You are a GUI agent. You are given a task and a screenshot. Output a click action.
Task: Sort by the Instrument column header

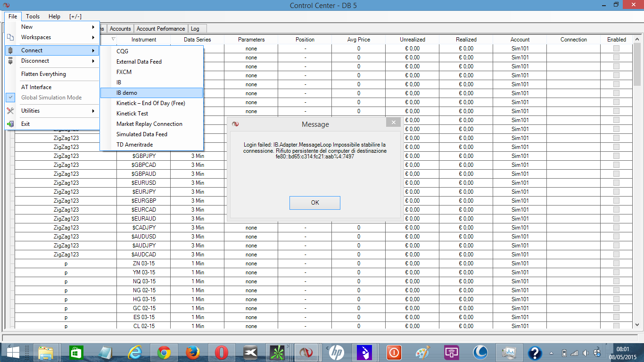pos(144,40)
